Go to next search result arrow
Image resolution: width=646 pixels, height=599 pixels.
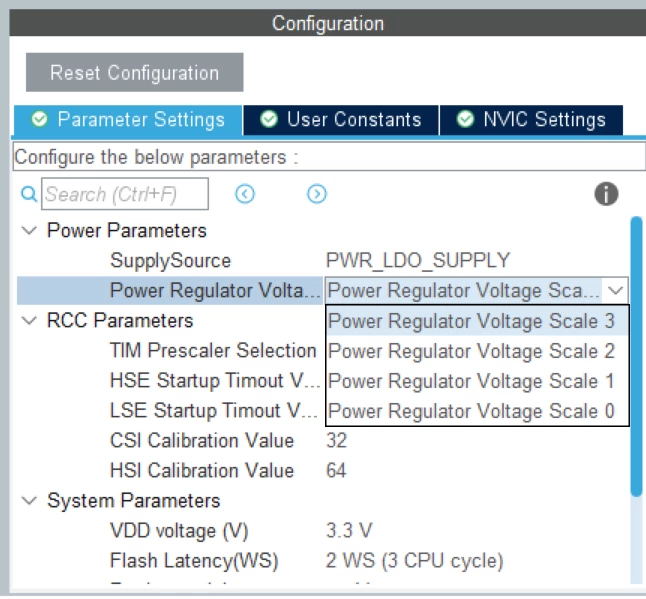[x=317, y=194]
